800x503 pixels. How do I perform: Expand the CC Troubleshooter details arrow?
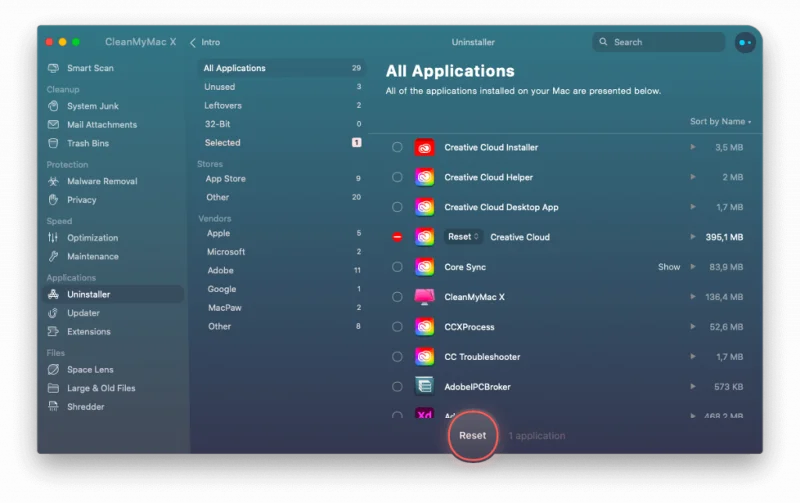click(x=692, y=356)
